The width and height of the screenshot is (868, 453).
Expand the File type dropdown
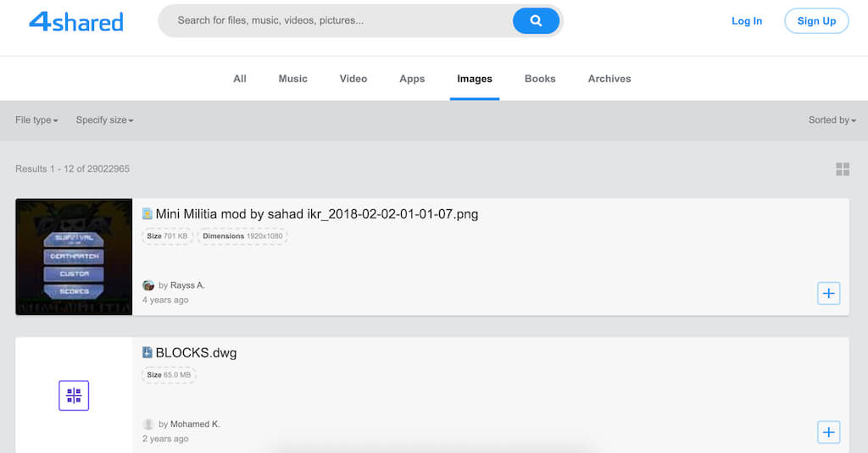point(36,120)
